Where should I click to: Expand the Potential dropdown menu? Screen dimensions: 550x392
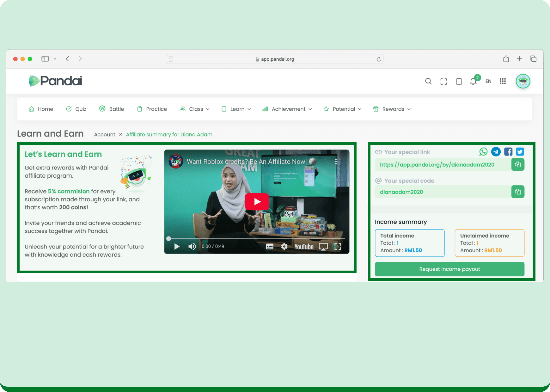(x=343, y=109)
